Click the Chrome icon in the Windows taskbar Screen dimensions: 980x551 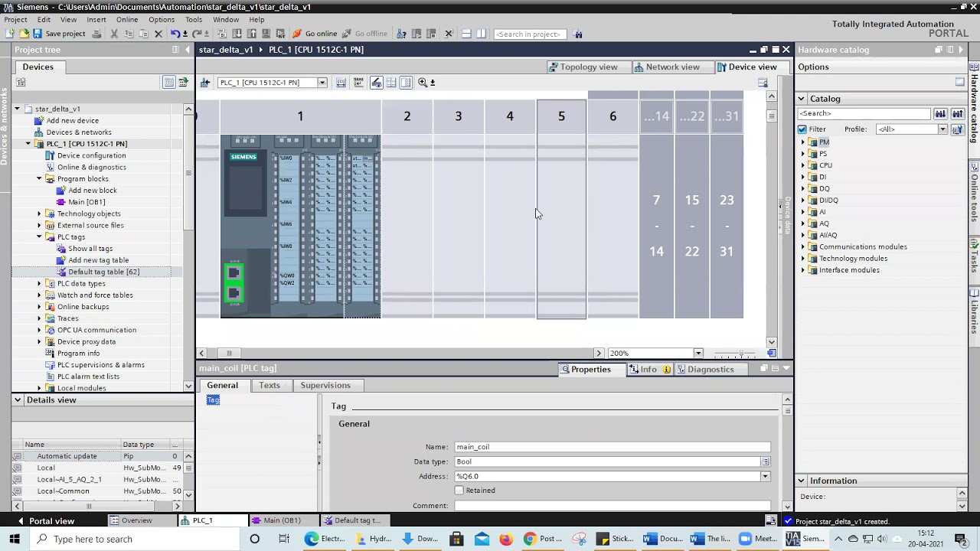(530, 539)
